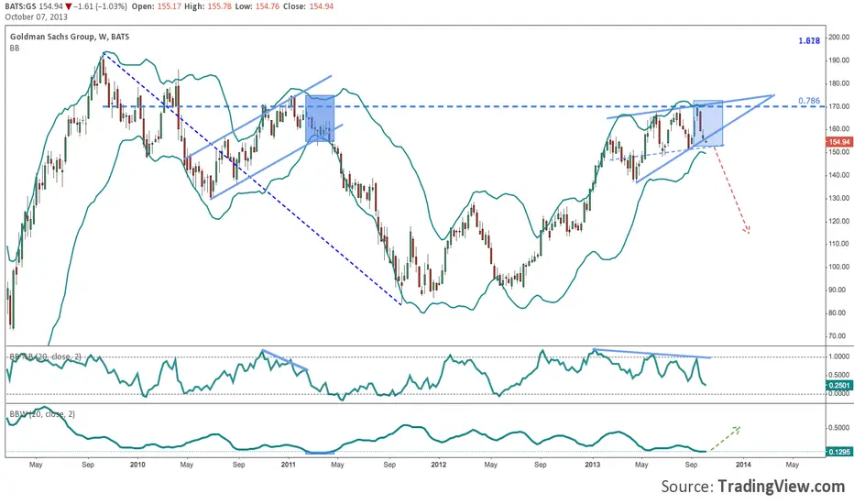The image size is (854, 504).
Task: Click the Goldman Sachs Group, W, BATS title
Action: coord(71,37)
